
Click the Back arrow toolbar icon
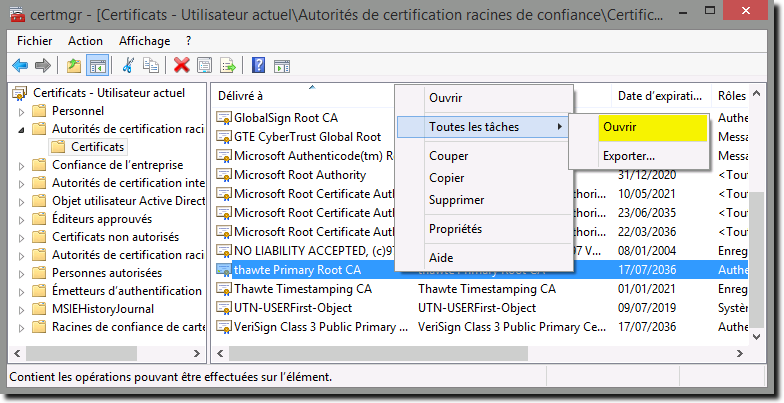click(x=20, y=66)
